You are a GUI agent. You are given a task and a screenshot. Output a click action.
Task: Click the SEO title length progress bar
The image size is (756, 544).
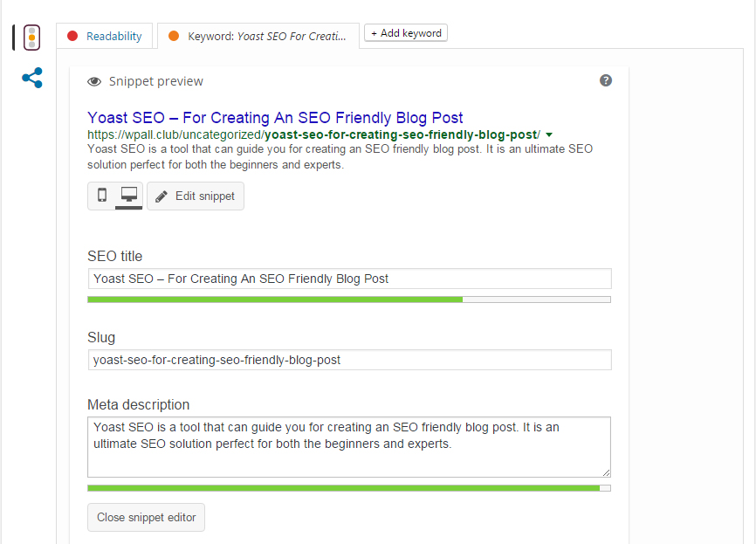pyautogui.click(x=349, y=300)
